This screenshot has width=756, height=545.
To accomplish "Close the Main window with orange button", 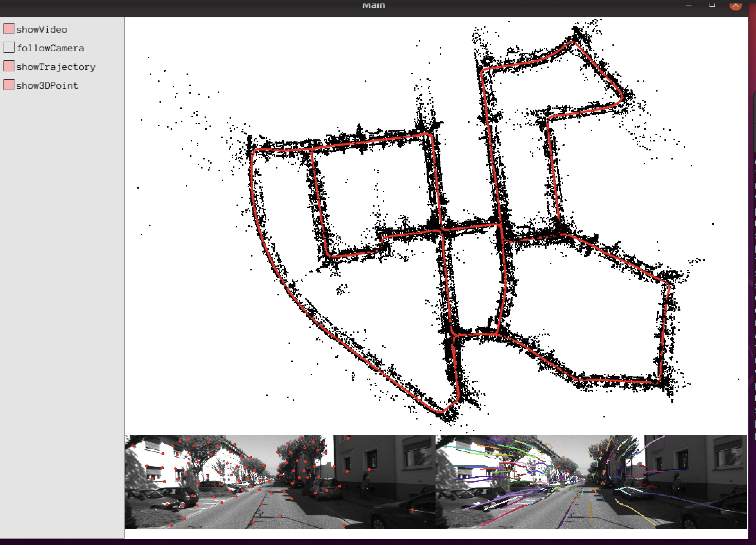I will (x=736, y=5).
